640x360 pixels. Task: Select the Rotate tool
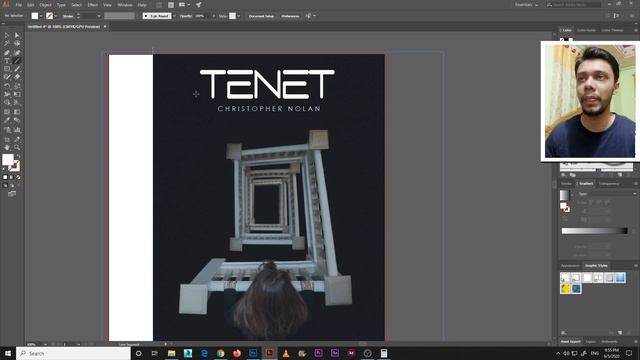click(7, 86)
